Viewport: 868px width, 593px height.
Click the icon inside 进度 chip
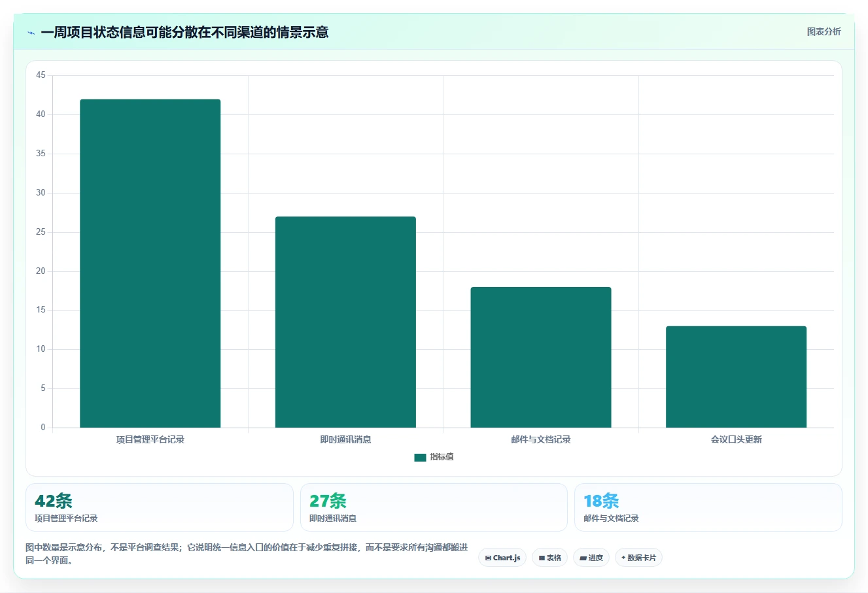click(583, 558)
